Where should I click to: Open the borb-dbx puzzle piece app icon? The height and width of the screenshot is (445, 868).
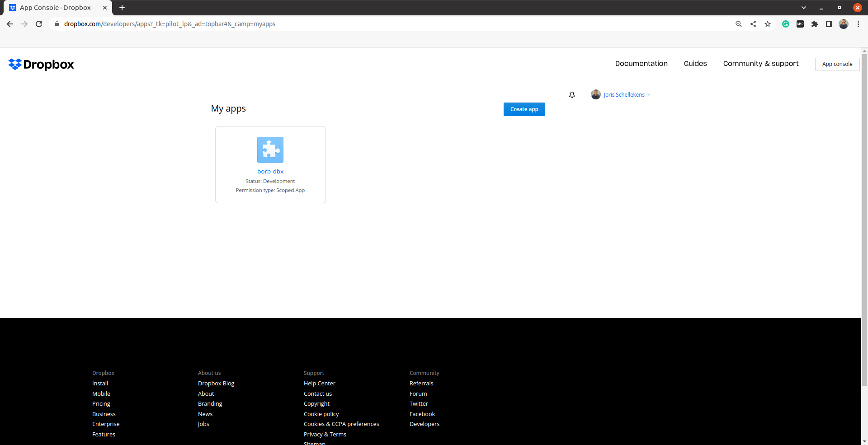tap(270, 150)
